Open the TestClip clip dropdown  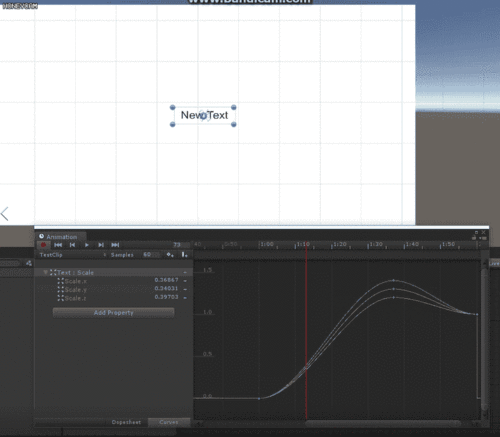pos(72,255)
